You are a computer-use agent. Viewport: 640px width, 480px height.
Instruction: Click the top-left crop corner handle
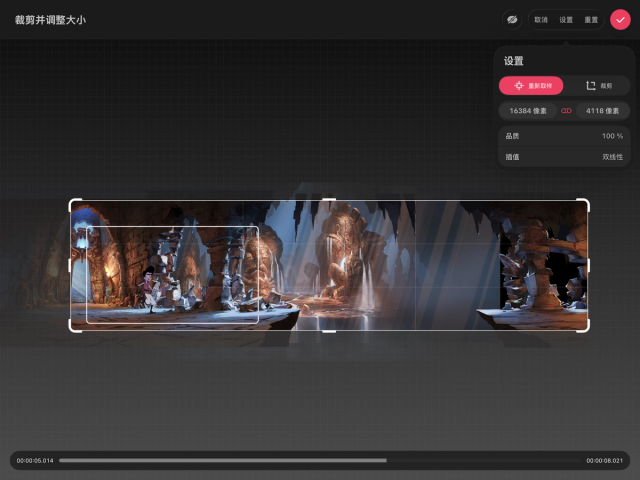(x=74, y=204)
